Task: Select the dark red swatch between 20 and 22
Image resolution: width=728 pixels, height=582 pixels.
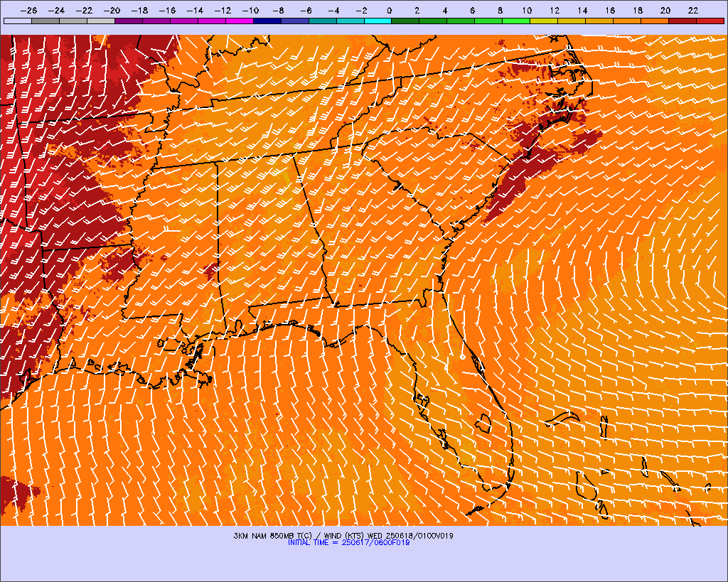Action: click(682, 21)
